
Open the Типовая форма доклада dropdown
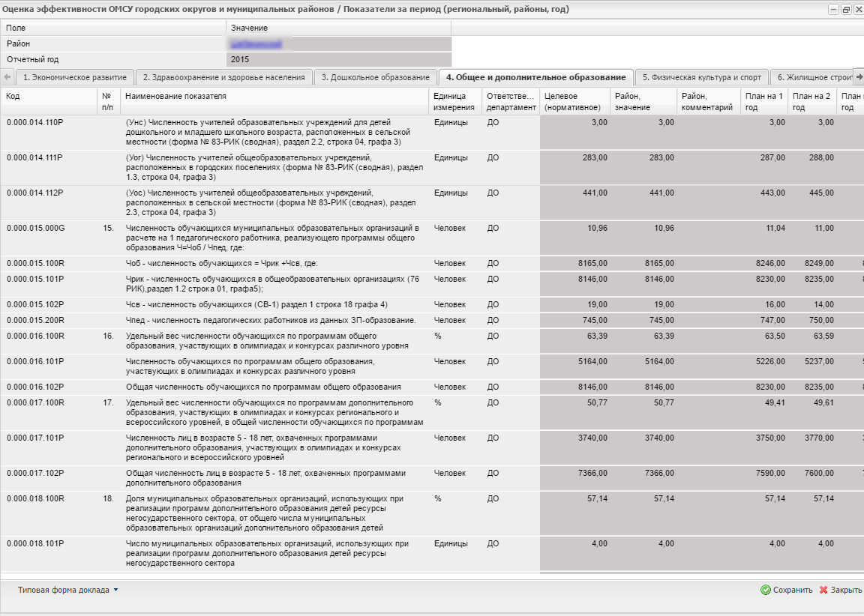68,590
